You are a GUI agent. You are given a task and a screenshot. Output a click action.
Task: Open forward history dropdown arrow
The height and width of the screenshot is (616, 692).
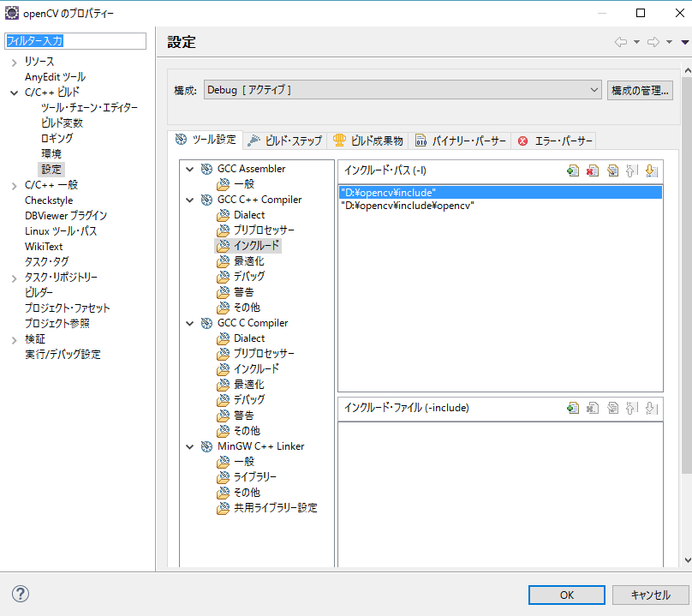pos(670,42)
